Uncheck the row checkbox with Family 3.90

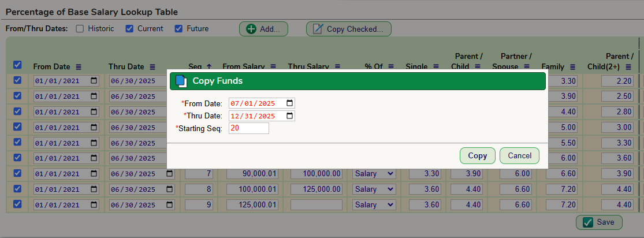(x=17, y=96)
